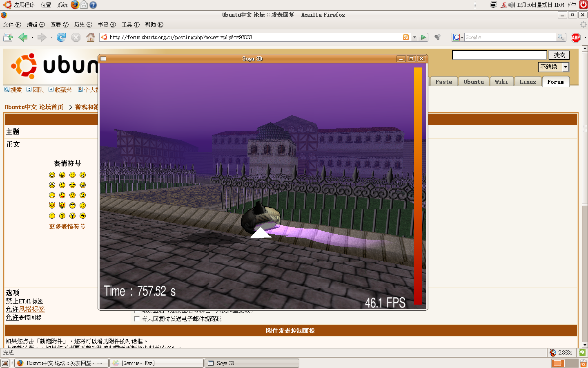Click the Stop loading icon
588x368 pixels.
coord(76,37)
